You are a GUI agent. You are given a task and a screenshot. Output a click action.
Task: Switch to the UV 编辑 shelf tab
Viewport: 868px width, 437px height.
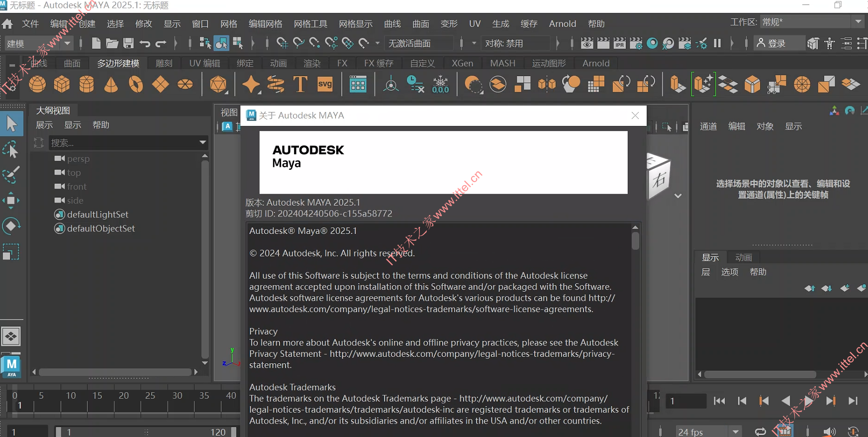(204, 63)
